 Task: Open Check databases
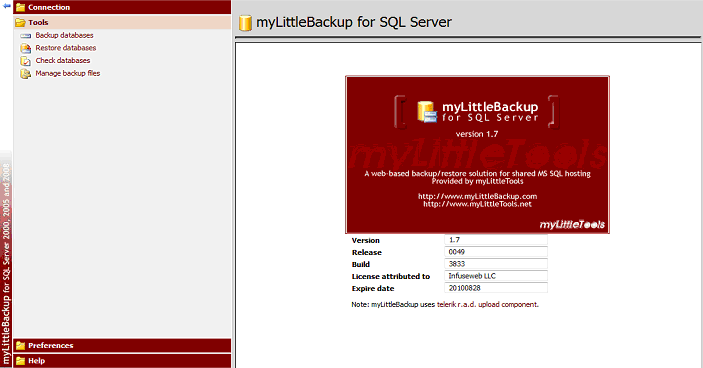[63, 61]
